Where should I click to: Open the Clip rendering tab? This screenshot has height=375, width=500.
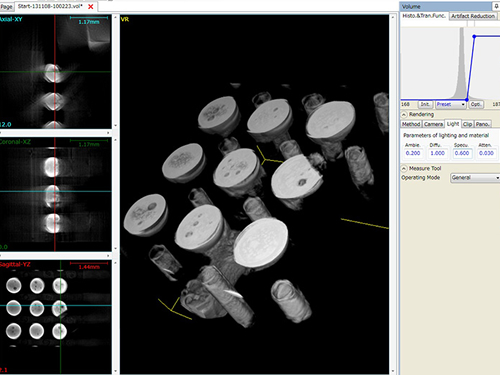pos(467,124)
